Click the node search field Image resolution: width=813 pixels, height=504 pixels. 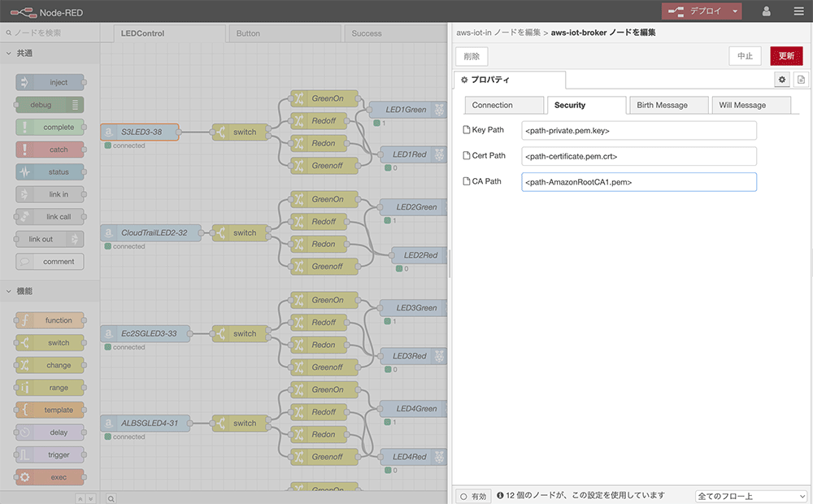[50, 33]
